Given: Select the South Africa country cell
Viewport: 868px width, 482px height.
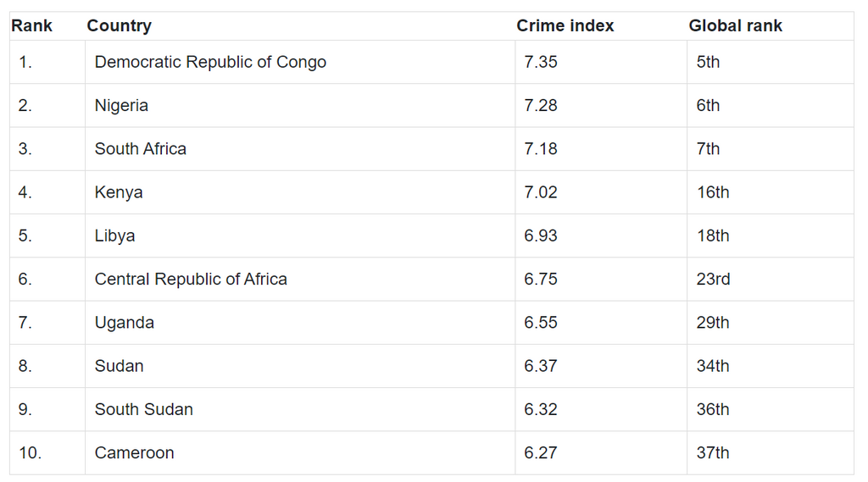Looking at the screenshot, I should click(300, 149).
